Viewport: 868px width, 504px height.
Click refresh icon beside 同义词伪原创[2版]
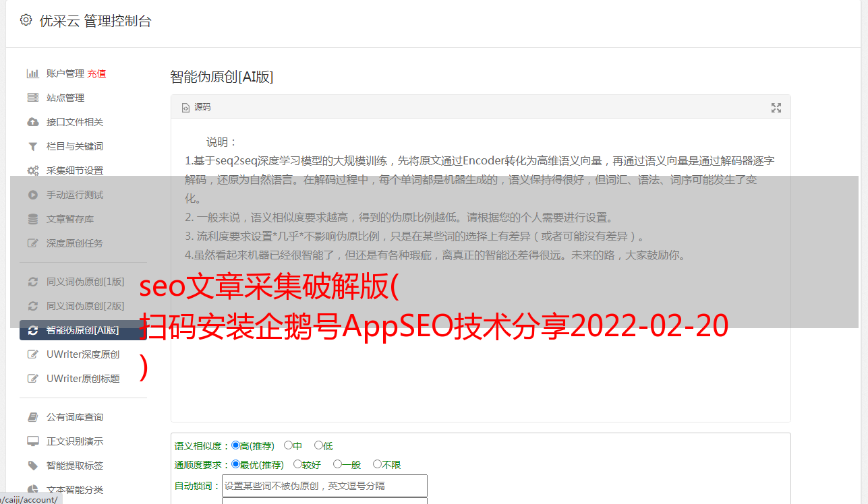(x=32, y=306)
